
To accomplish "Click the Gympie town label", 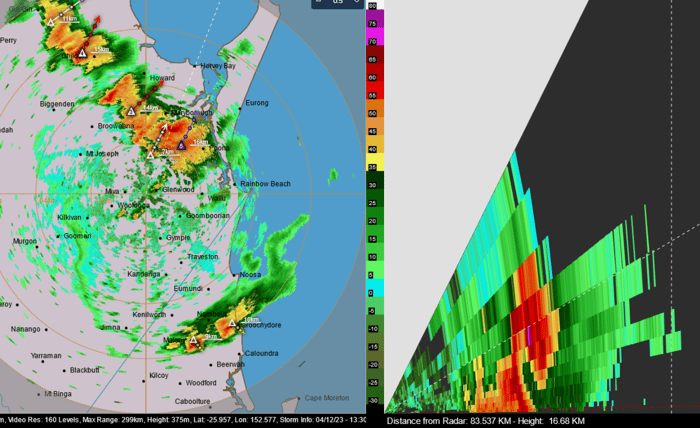I will pyautogui.click(x=178, y=238).
